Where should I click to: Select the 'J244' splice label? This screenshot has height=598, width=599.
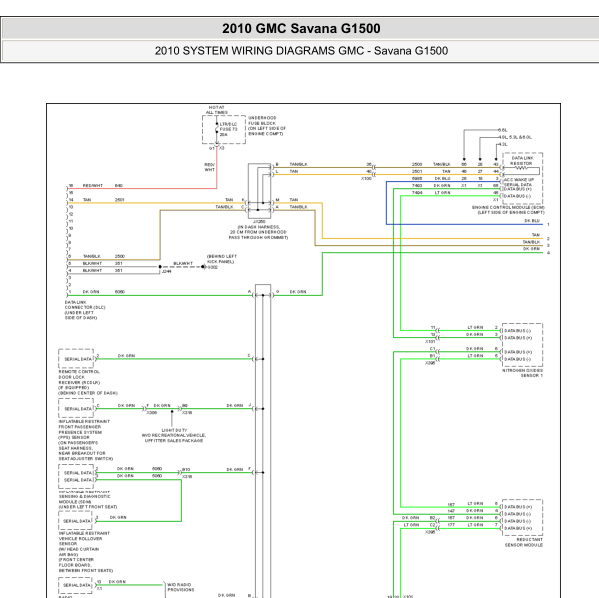[x=166, y=271]
